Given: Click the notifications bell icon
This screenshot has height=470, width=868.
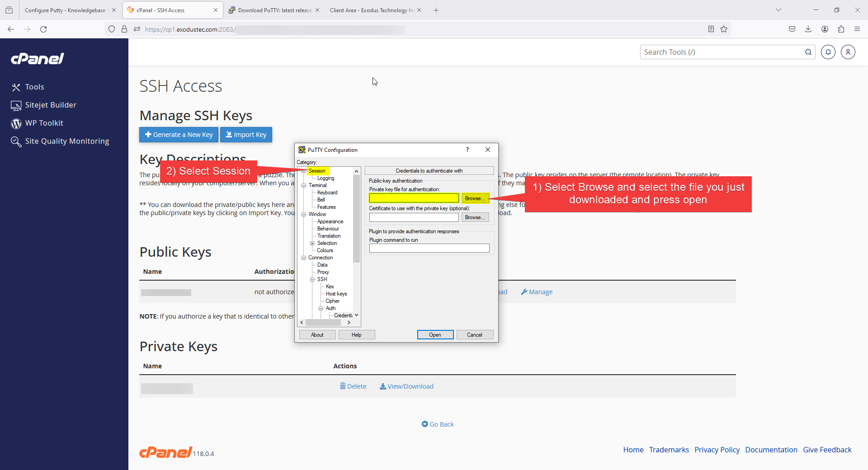Looking at the screenshot, I should 828,52.
